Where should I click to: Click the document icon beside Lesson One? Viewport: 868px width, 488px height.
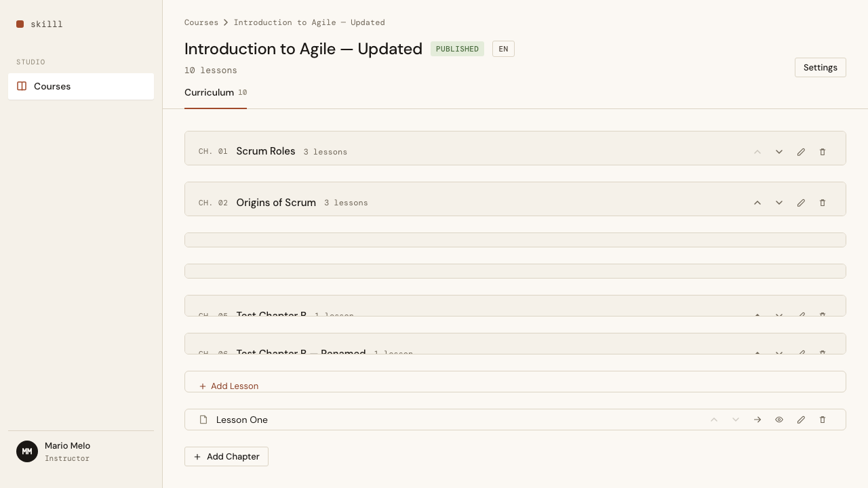tap(203, 420)
